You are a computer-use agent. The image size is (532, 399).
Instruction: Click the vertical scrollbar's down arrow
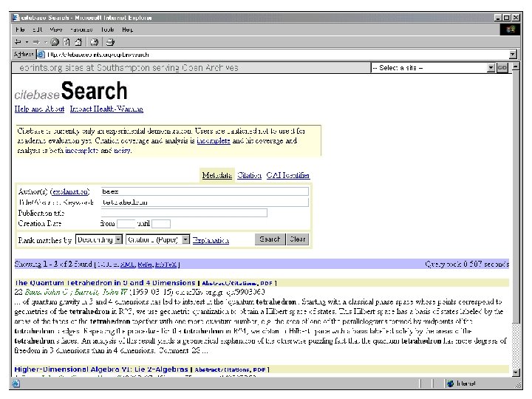pos(516,372)
